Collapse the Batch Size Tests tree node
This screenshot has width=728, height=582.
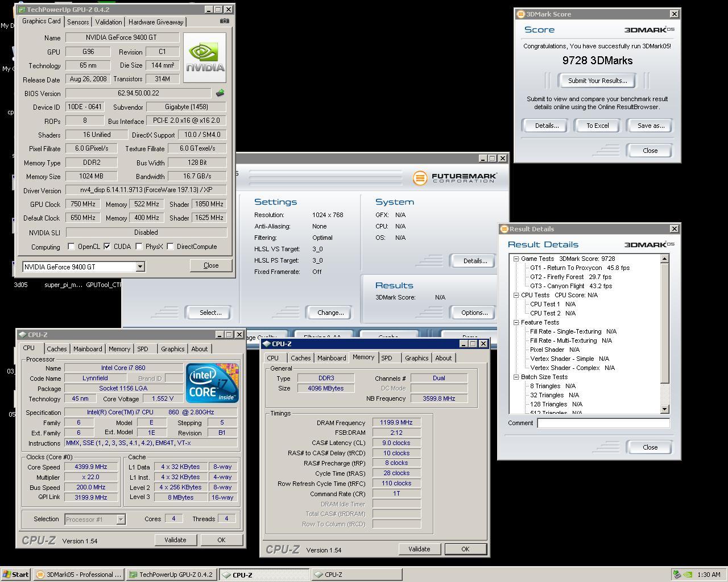tap(516, 377)
